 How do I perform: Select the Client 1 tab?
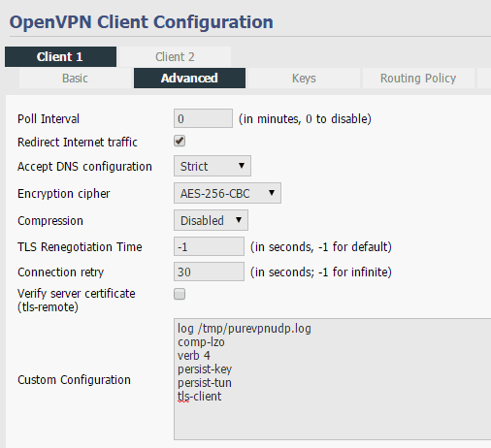point(60,56)
